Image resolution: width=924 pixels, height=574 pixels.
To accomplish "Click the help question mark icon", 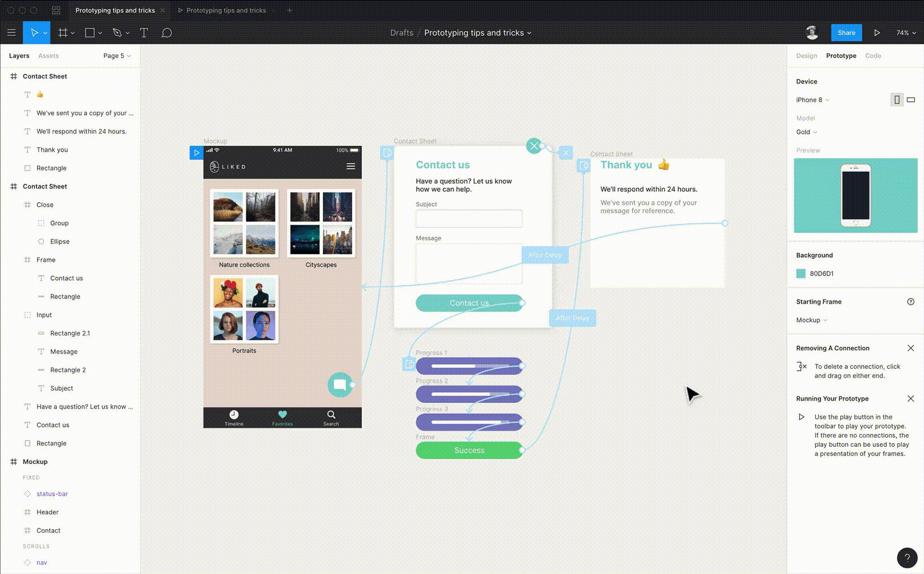I will [906, 557].
